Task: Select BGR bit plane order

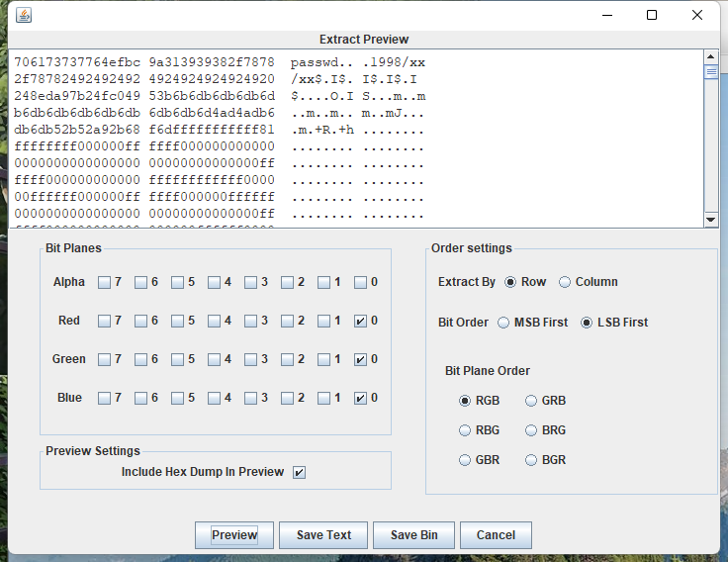Action: [531, 460]
